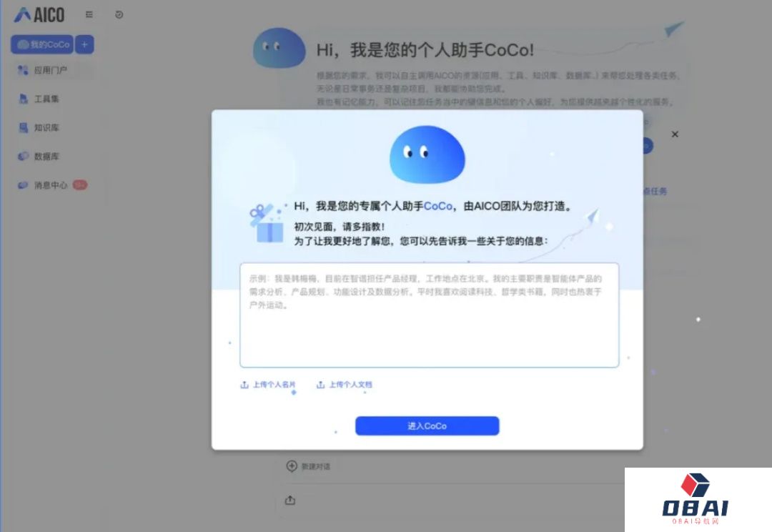The image size is (772, 532).
Task: Click the 数据库 sidebar icon
Action: (23, 156)
